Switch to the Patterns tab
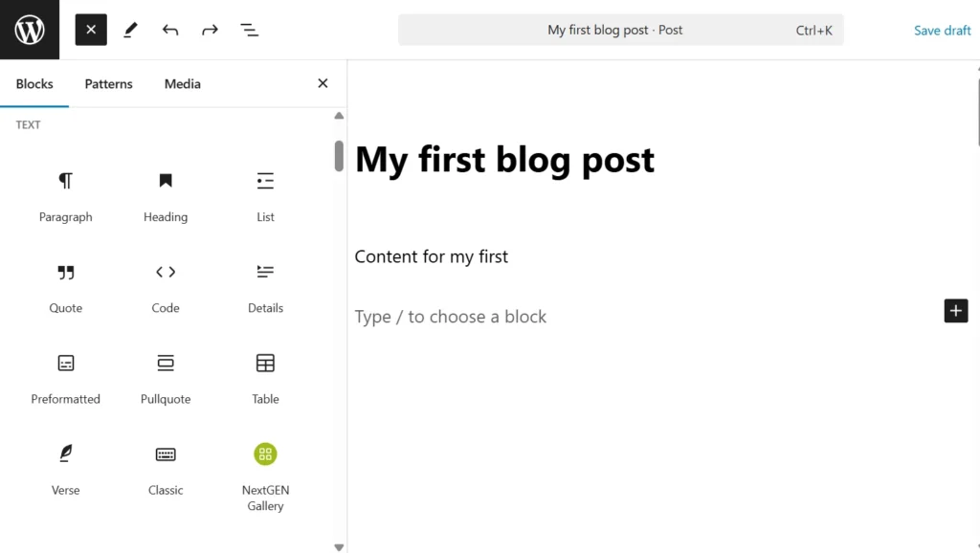 108,84
